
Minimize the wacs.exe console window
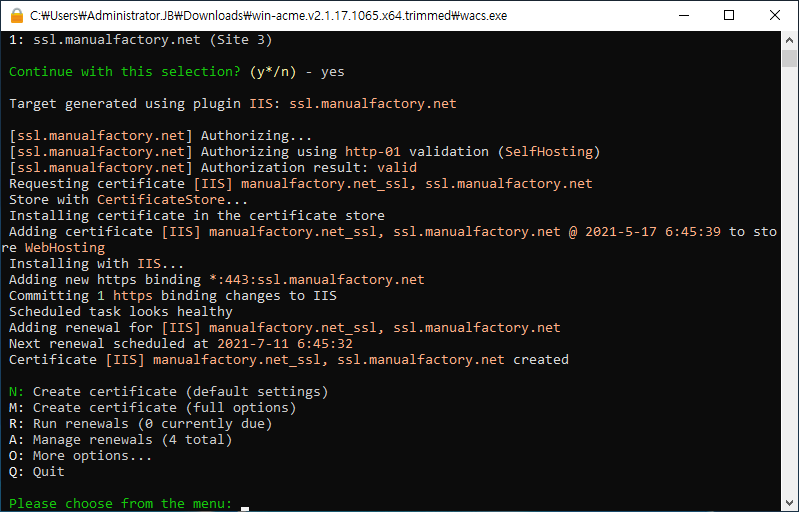[684, 15]
